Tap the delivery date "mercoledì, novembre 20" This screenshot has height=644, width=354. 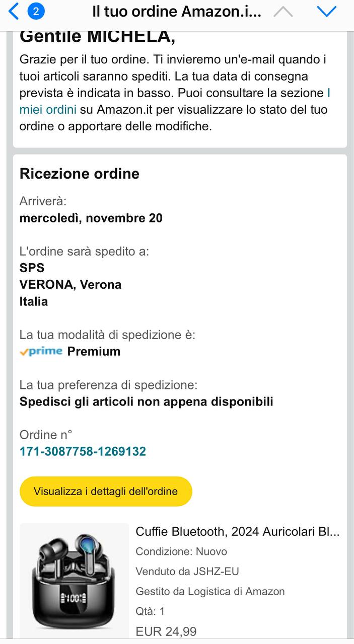(x=91, y=218)
